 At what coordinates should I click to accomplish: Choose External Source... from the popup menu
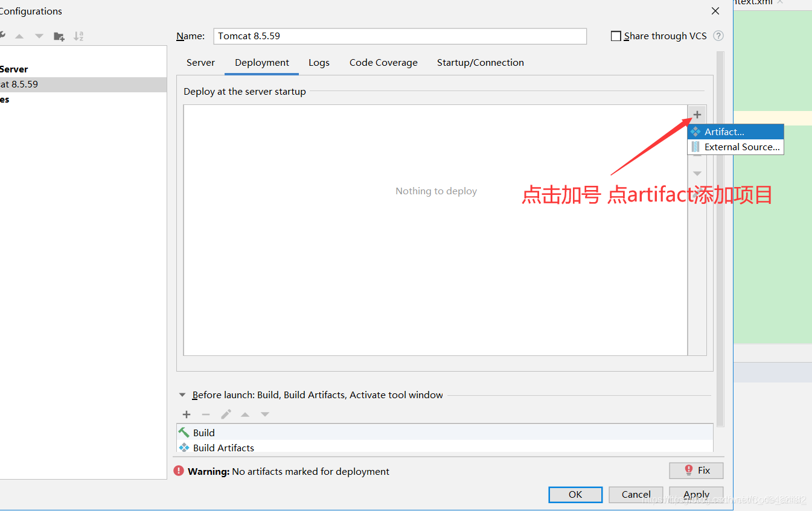(735, 147)
